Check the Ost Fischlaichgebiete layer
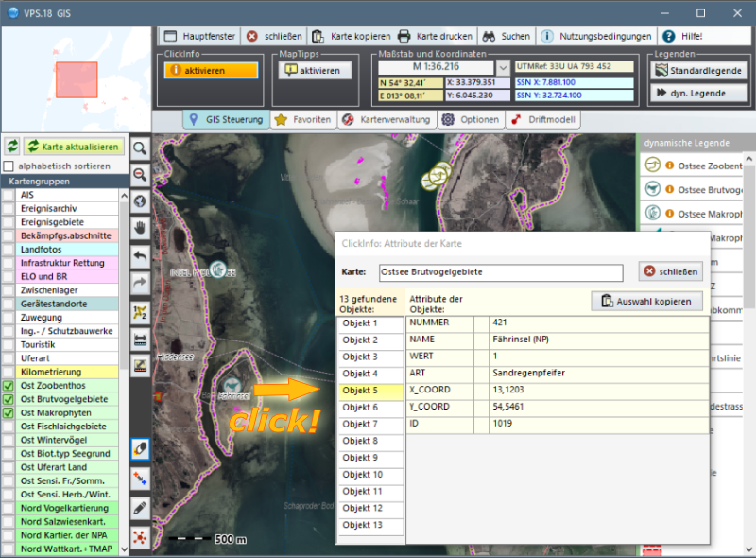 [9, 427]
